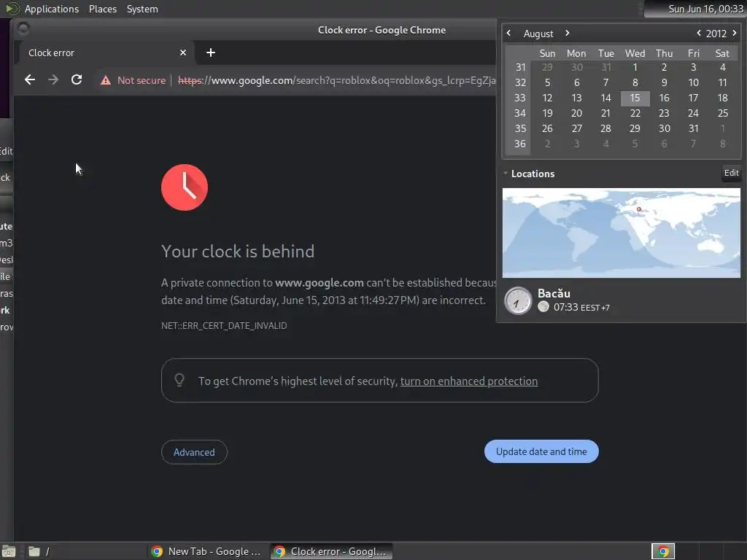Screen dimensions: 747x560
Task: Click the lightbulb security tip icon
Action: click(x=179, y=380)
